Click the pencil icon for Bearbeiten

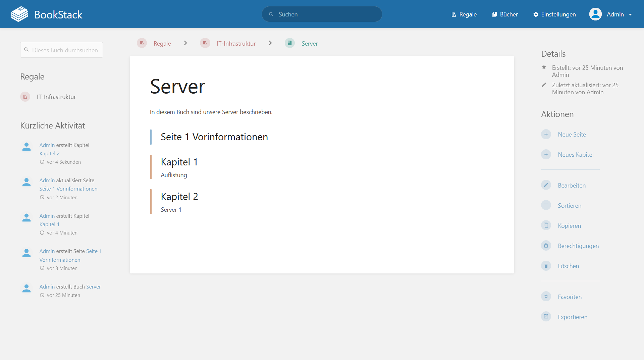[546, 186]
